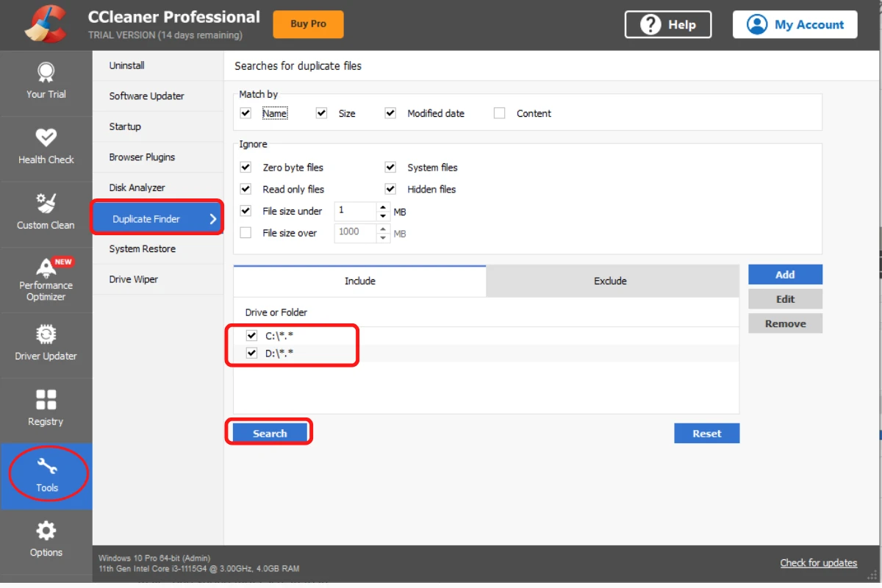Open Disk Analyzer tool

[158, 187]
